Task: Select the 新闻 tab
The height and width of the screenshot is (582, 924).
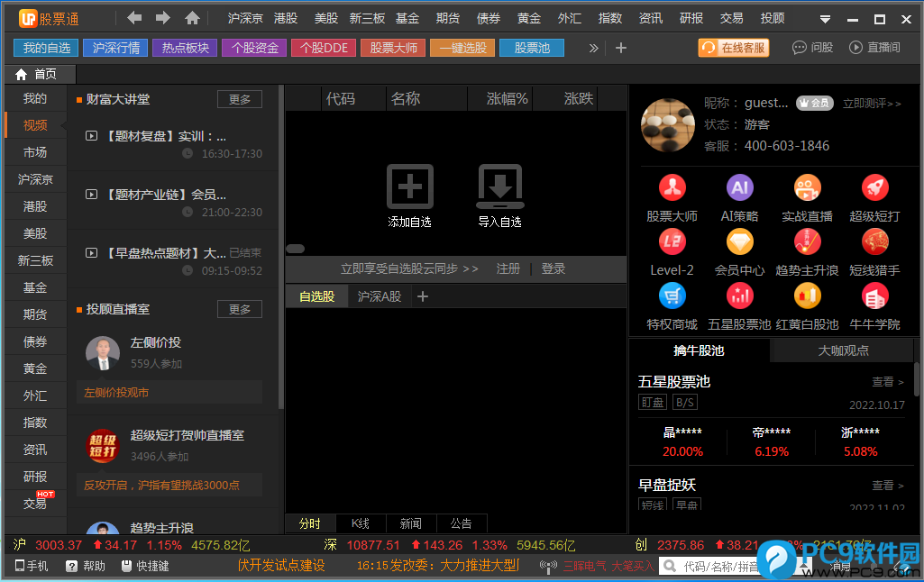Action: [411, 523]
